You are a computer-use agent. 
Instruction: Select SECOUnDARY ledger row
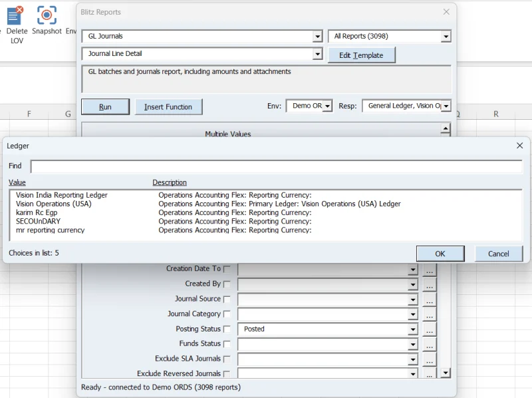click(x=265, y=222)
